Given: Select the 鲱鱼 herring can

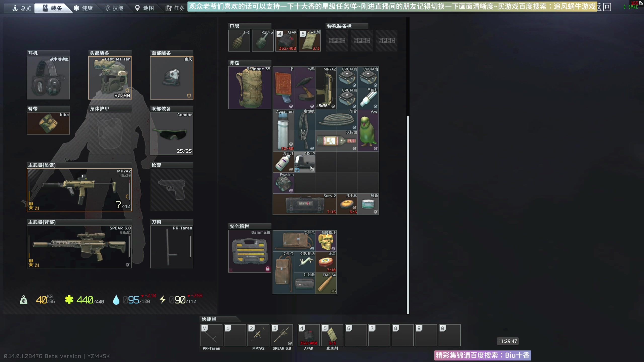Looking at the screenshot, I should point(368,204).
